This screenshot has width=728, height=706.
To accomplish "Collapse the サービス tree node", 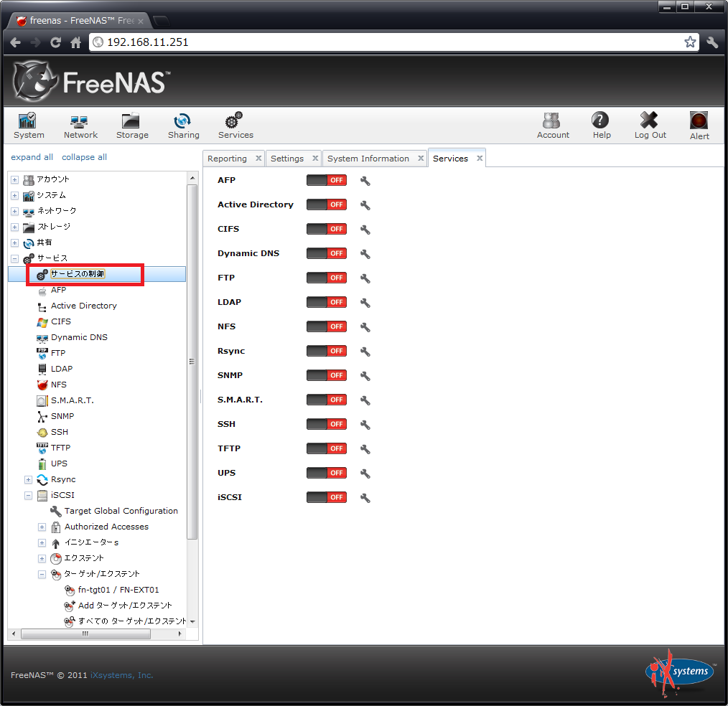I will click(15, 258).
